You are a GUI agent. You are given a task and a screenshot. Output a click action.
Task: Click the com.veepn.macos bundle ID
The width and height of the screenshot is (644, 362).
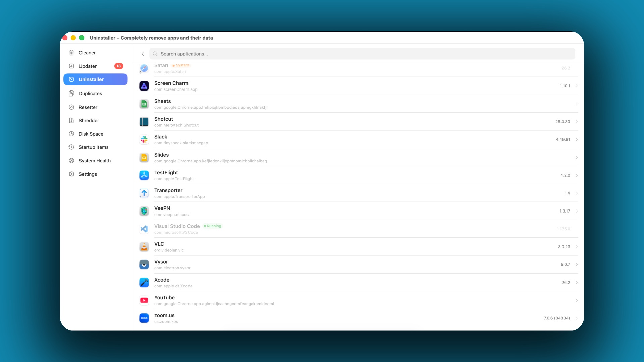point(171,215)
